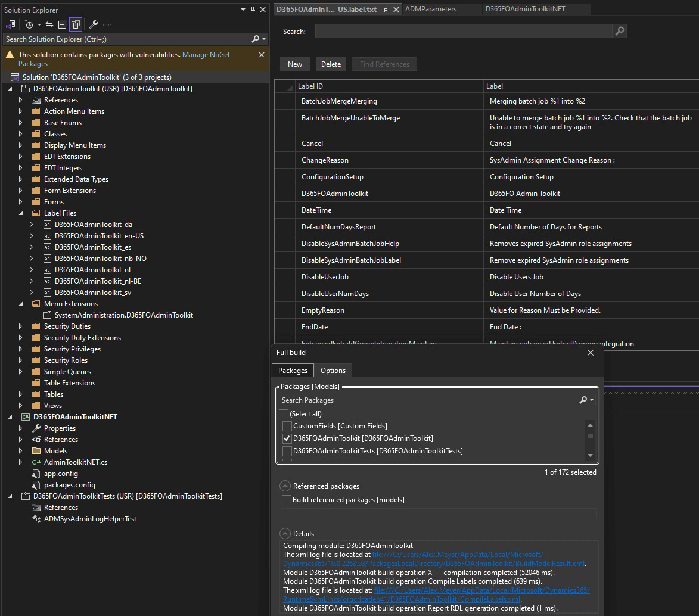Switch between solutions and folders view icon
Viewport: 699px width, 616px height.
pos(11,24)
